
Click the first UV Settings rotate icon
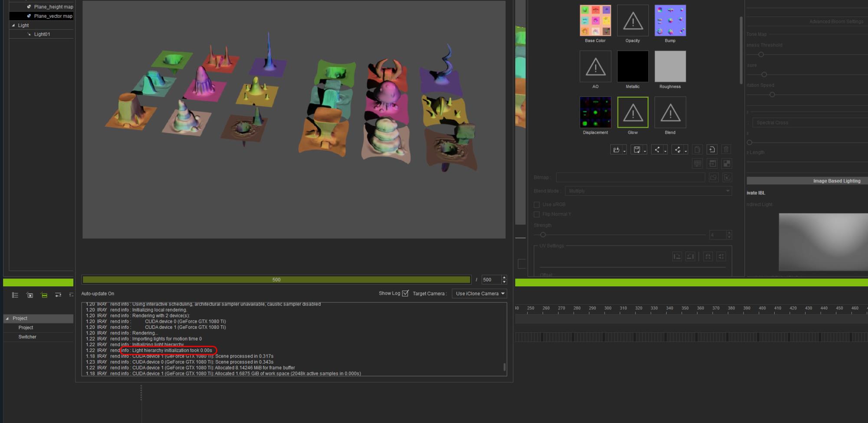677,256
